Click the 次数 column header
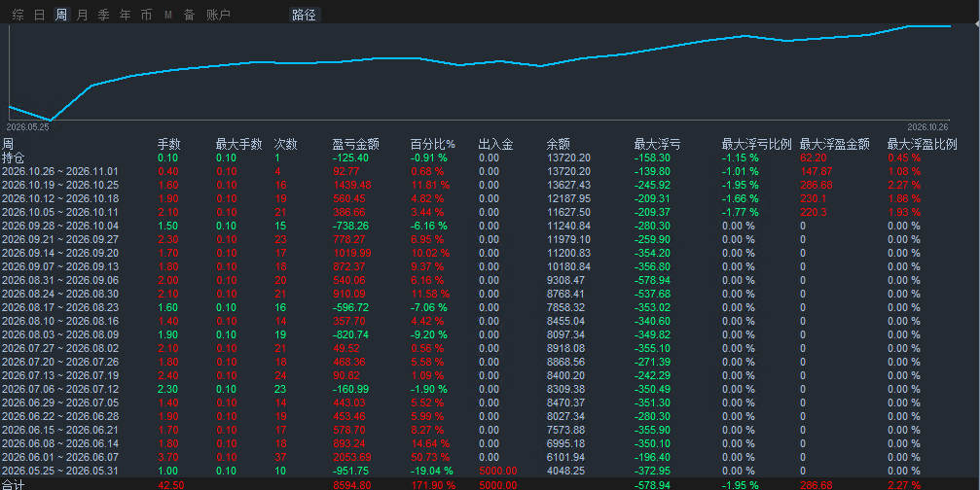This screenshot has width=980, height=490. tap(285, 144)
